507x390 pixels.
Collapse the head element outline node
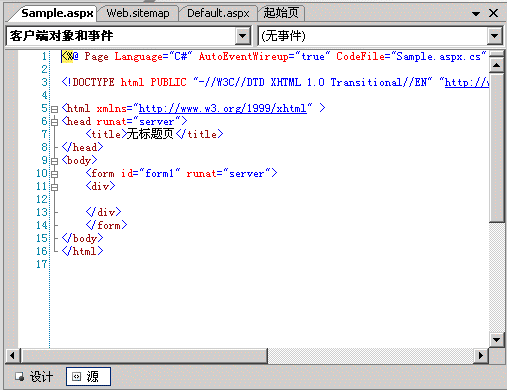coord(55,122)
